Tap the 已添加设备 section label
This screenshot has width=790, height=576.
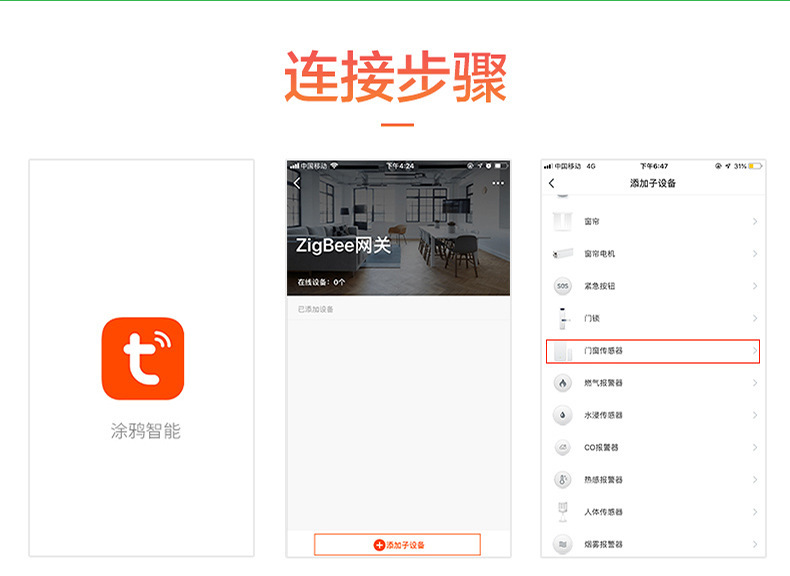tap(316, 309)
